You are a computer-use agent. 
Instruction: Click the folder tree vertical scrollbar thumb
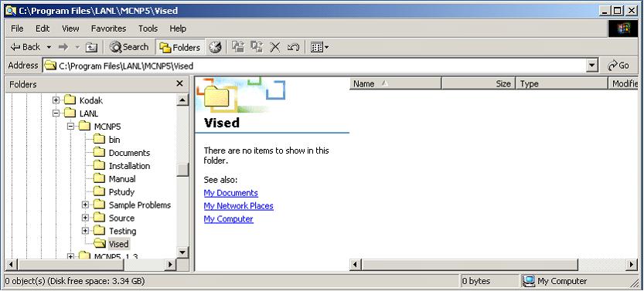(x=182, y=170)
